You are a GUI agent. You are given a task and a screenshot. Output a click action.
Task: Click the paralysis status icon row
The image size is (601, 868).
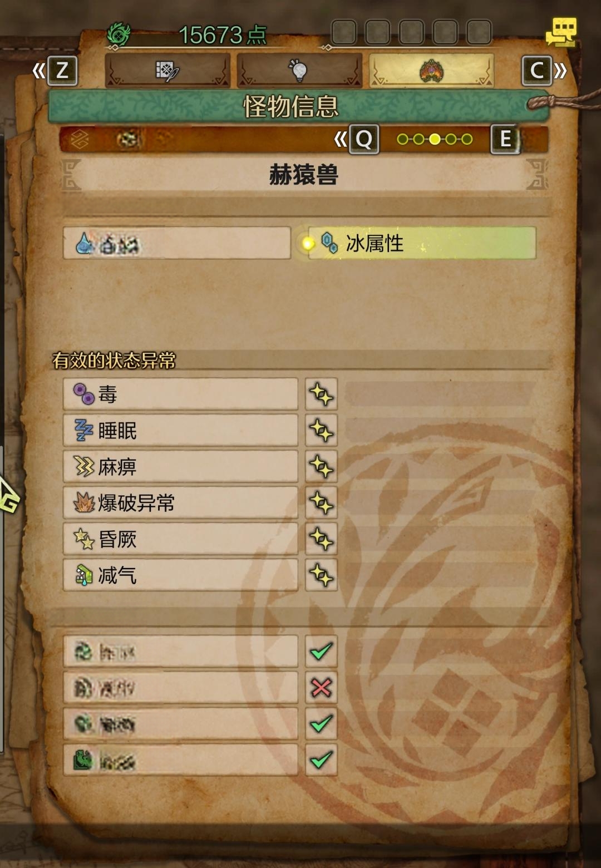tap(180, 467)
